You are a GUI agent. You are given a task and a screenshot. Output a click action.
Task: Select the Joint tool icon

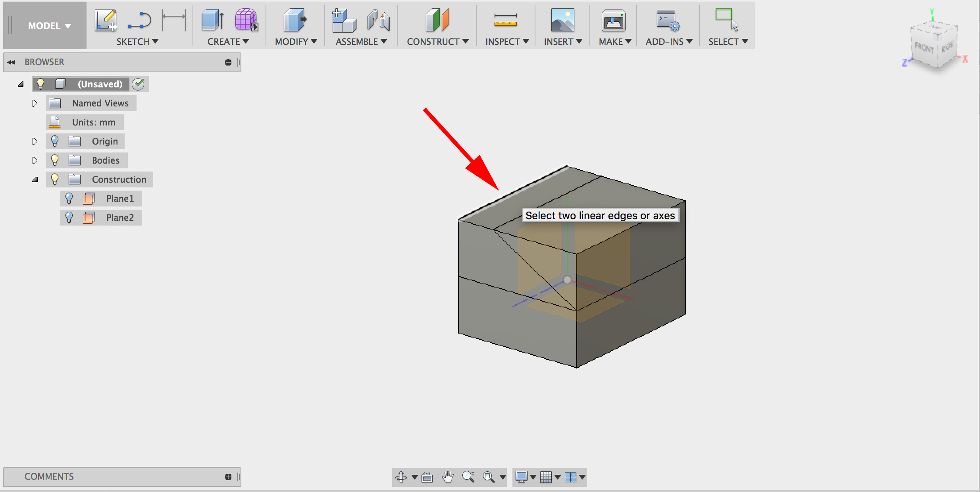pos(378,20)
